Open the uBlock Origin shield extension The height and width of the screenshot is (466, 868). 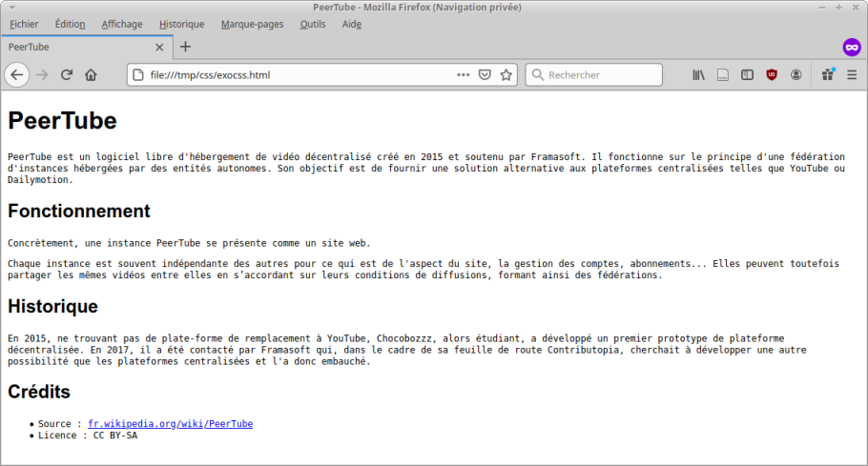point(772,74)
